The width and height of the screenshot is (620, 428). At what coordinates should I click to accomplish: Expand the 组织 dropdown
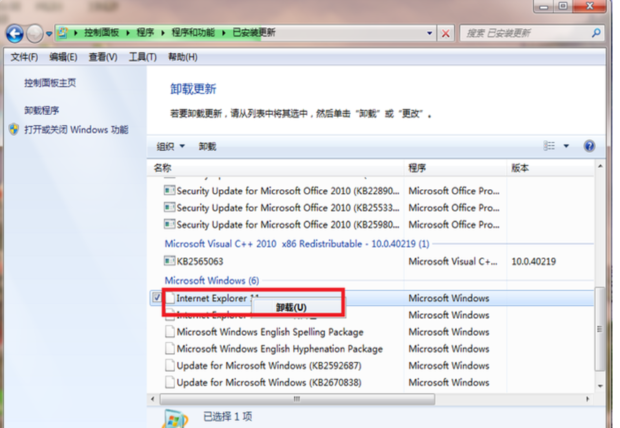point(170,147)
